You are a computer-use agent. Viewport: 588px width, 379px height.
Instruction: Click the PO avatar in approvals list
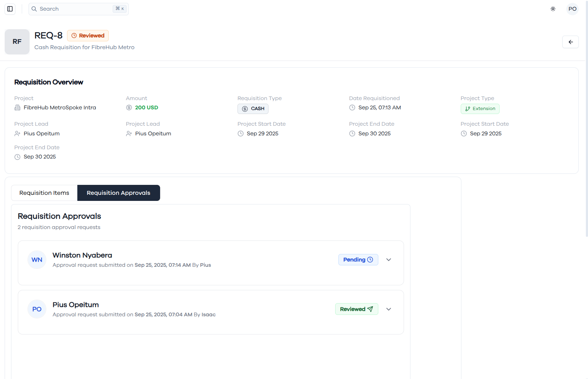pos(37,309)
